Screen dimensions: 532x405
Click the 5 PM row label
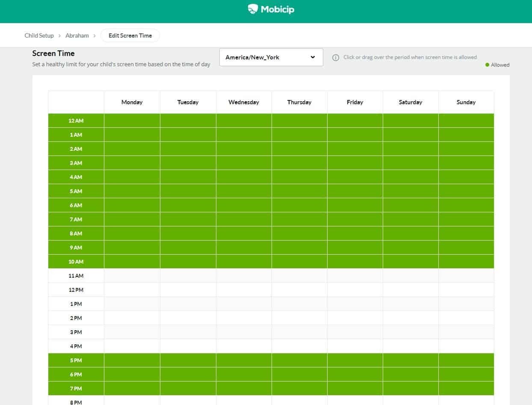click(x=76, y=360)
